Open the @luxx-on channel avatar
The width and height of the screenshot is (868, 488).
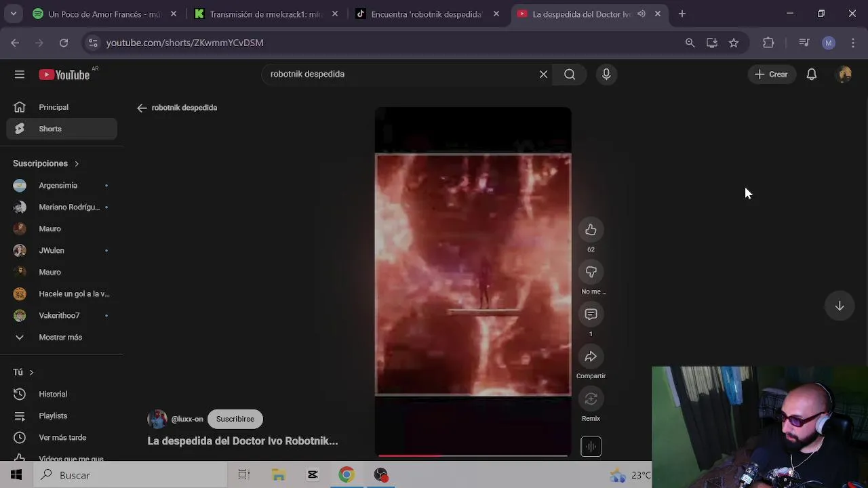click(157, 419)
